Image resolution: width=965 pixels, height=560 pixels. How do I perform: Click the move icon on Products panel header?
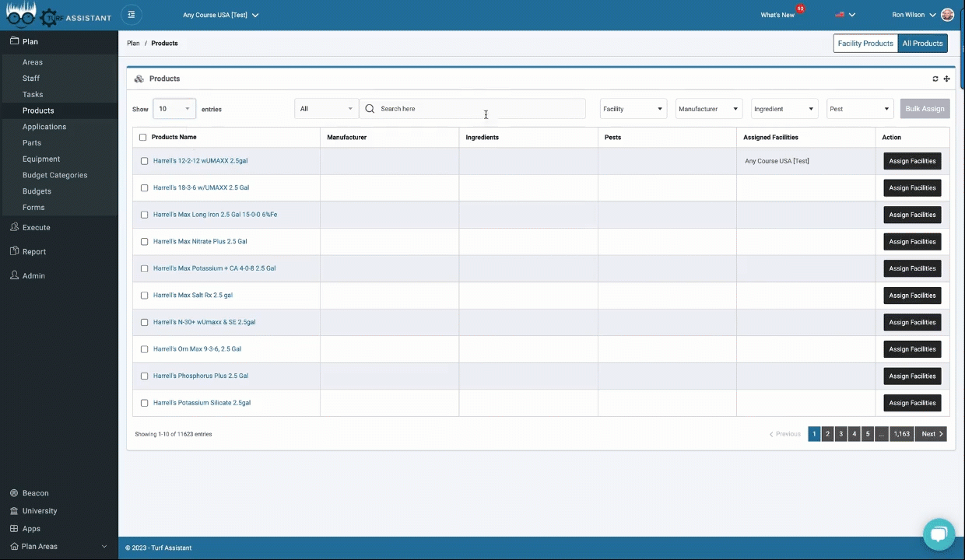(946, 78)
